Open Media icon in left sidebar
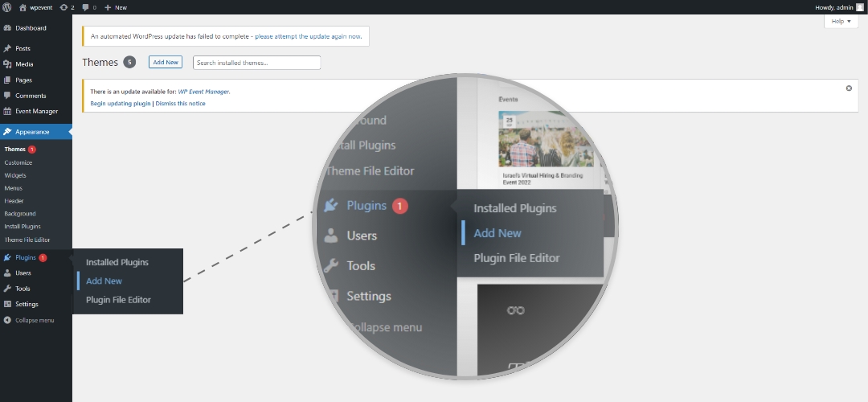The width and height of the screenshot is (868, 402). click(7, 64)
